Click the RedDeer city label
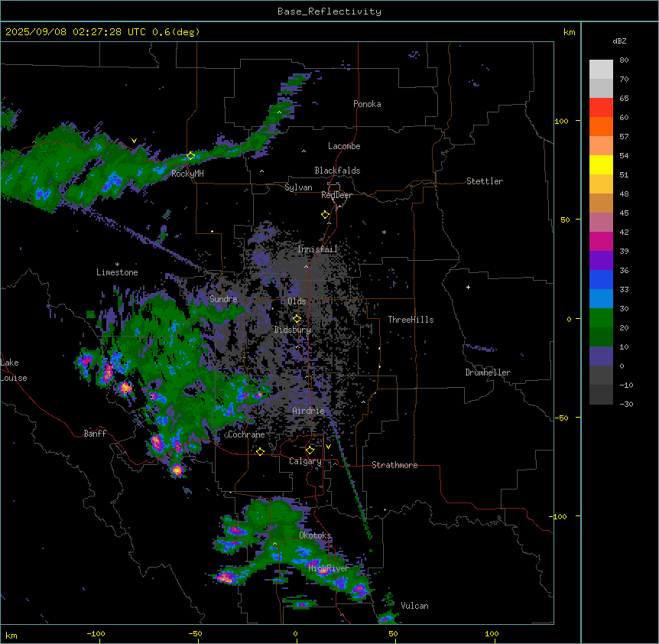 [x=336, y=195]
